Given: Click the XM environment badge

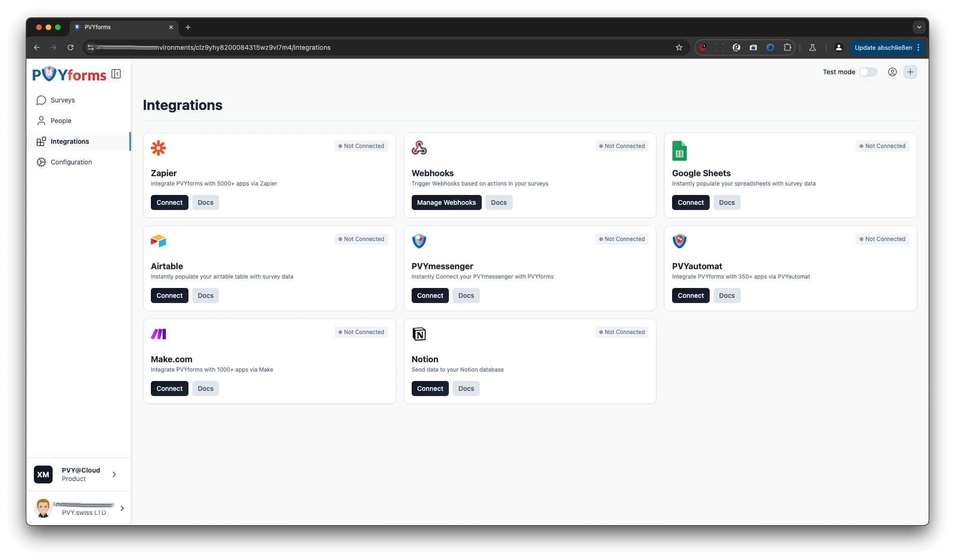Looking at the screenshot, I should click(x=43, y=474).
